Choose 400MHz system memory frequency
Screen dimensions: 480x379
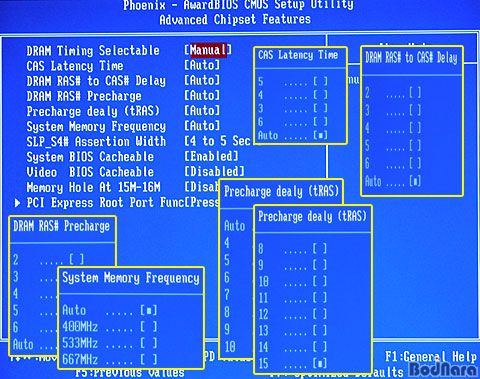(x=110, y=327)
